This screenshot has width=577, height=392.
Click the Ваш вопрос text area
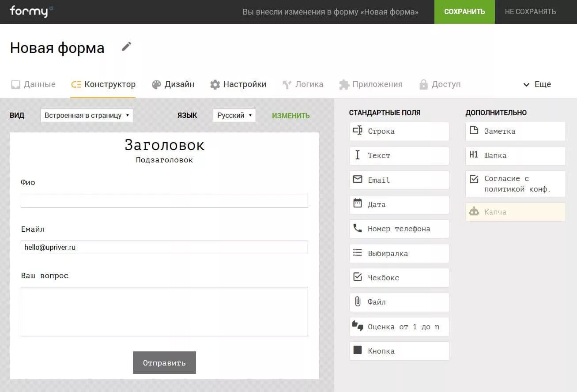(164, 312)
